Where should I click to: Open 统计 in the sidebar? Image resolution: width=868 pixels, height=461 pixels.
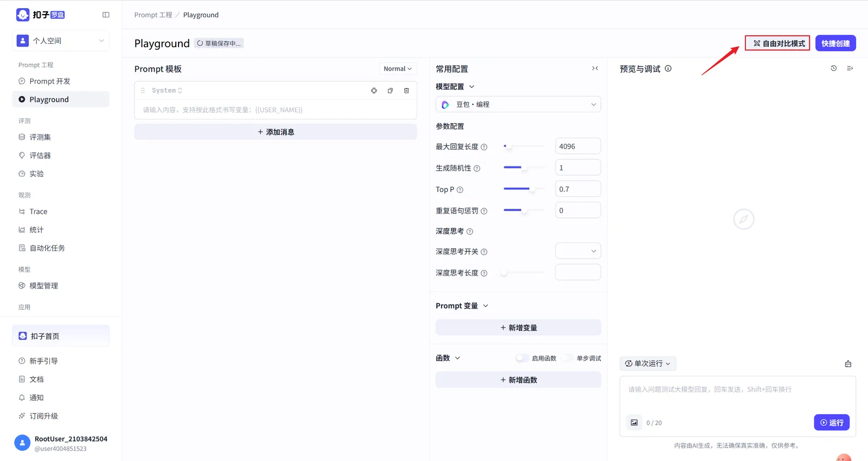(x=61, y=230)
